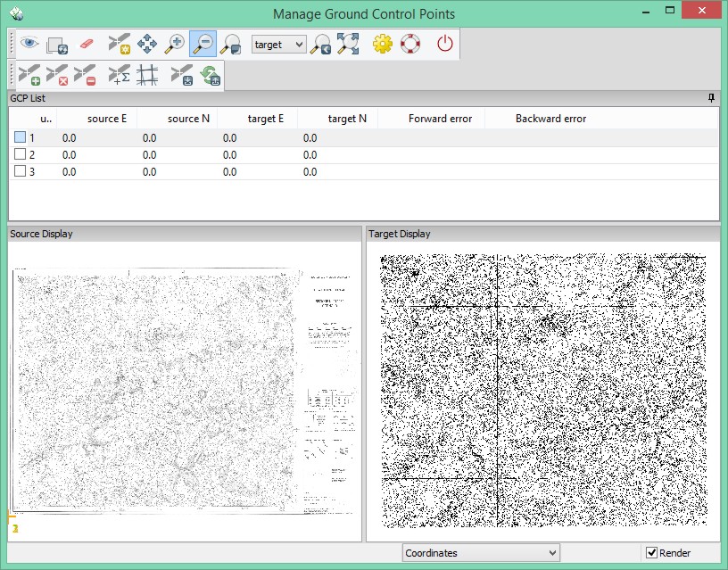Click the source N value of GCP 3
728x570 pixels.
click(x=150, y=172)
